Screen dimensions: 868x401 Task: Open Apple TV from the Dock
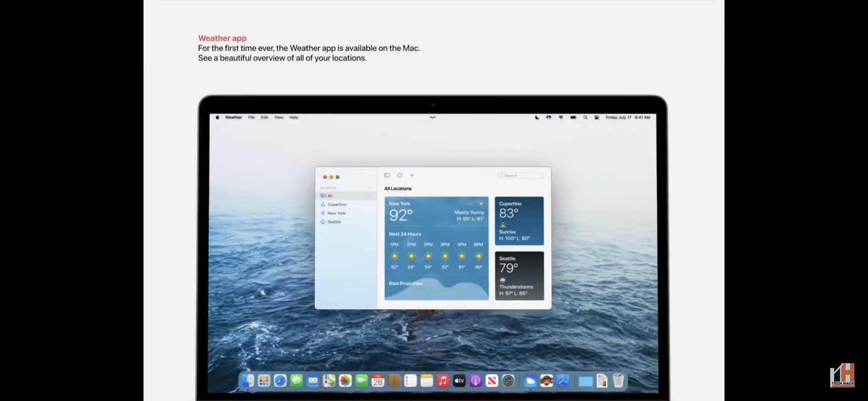pyautogui.click(x=459, y=381)
